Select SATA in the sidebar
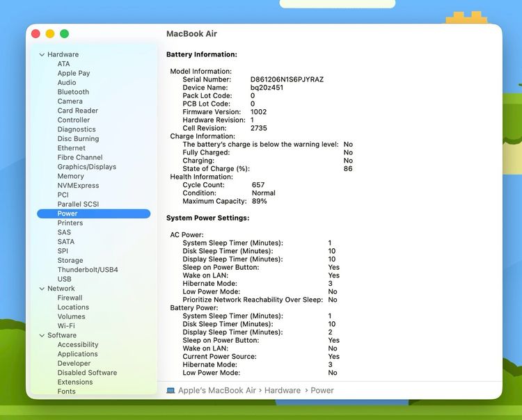Screen dimensions: 522x420 66,242
